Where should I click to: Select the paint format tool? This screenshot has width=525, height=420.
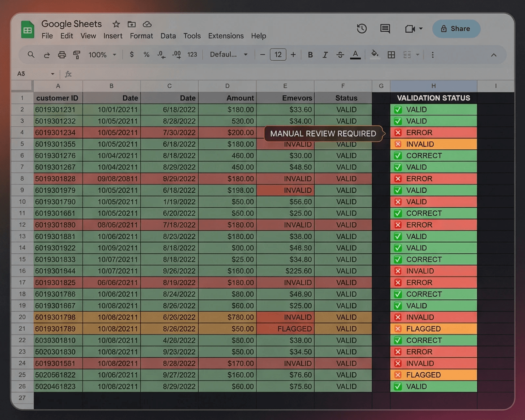coord(77,55)
